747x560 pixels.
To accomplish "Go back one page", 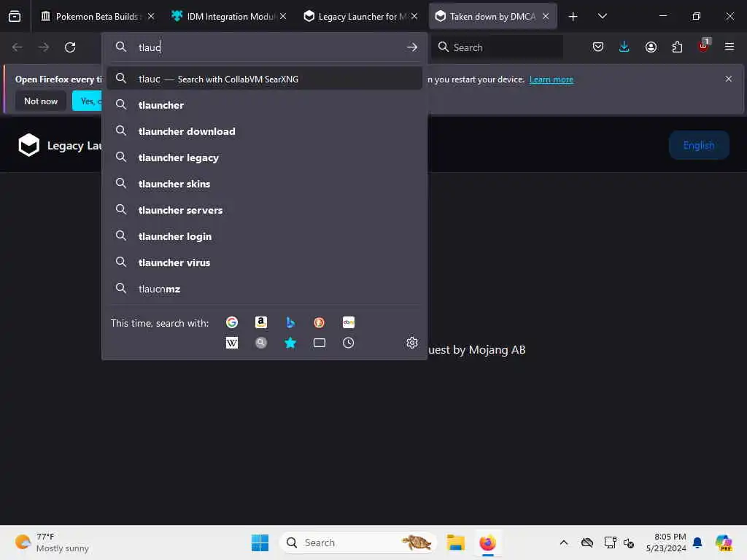I will (18, 47).
